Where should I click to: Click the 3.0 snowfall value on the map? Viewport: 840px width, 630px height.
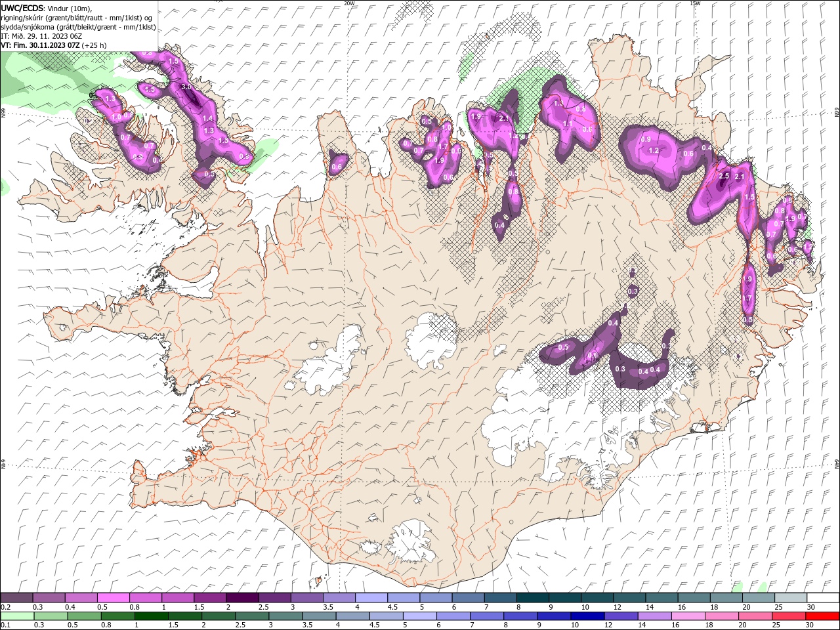point(186,87)
